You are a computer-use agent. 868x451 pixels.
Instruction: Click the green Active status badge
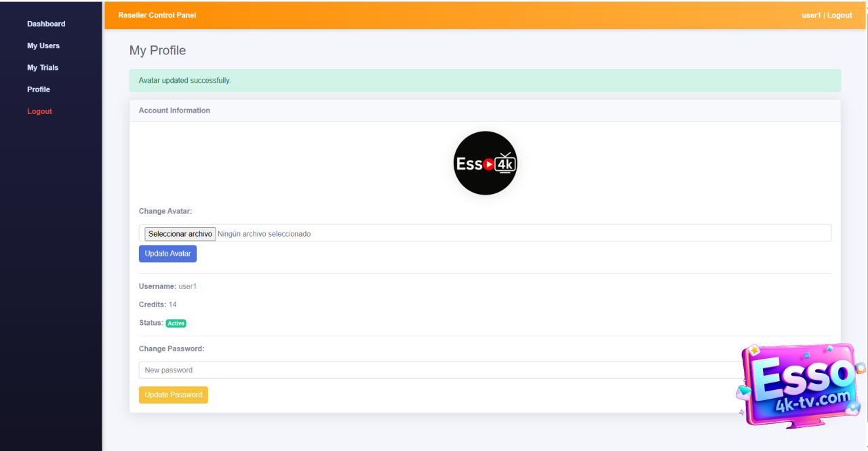pyautogui.click(x=176, y=323)
